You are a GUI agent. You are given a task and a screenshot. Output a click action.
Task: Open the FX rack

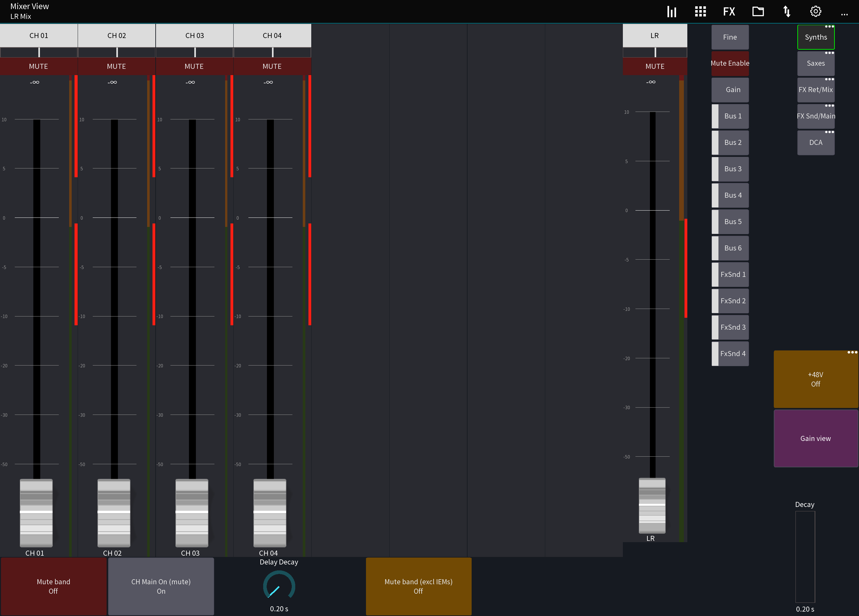729,11
